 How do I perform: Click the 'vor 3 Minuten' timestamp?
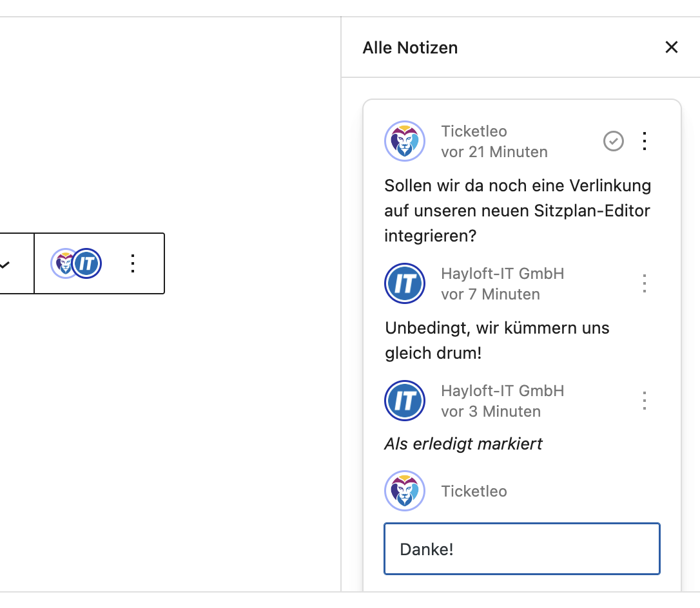pos(491,412)
